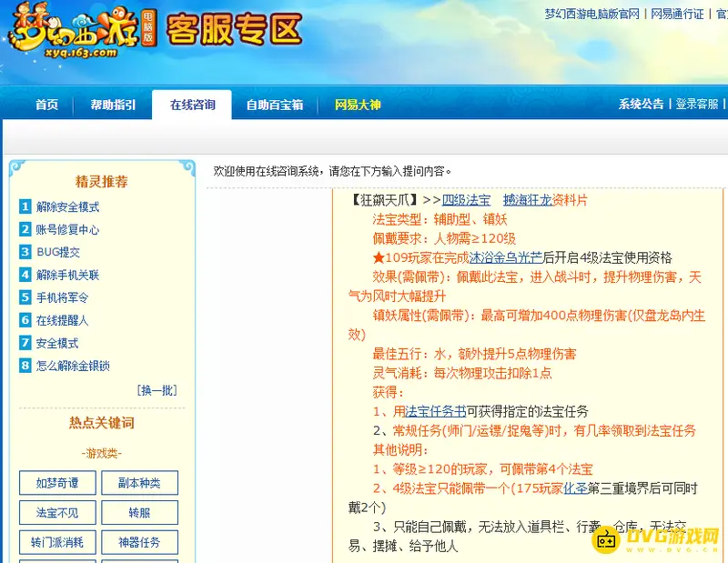
Task: Visit 梦幻西游电脑版官网 link
Action: (x=592, y=14)
